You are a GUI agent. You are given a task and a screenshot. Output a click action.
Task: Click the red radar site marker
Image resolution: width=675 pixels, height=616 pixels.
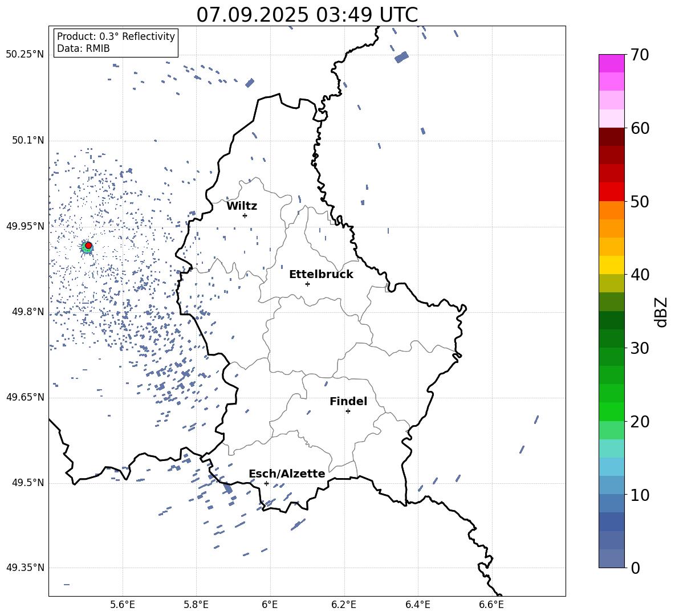tap(88, 246)
